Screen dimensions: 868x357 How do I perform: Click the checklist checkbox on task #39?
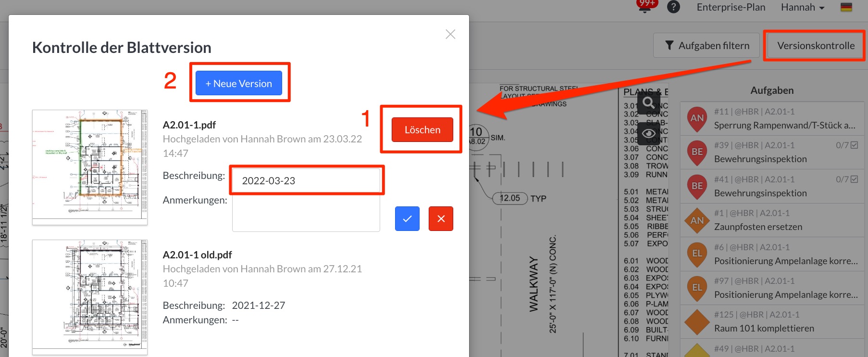pos(854,145)
